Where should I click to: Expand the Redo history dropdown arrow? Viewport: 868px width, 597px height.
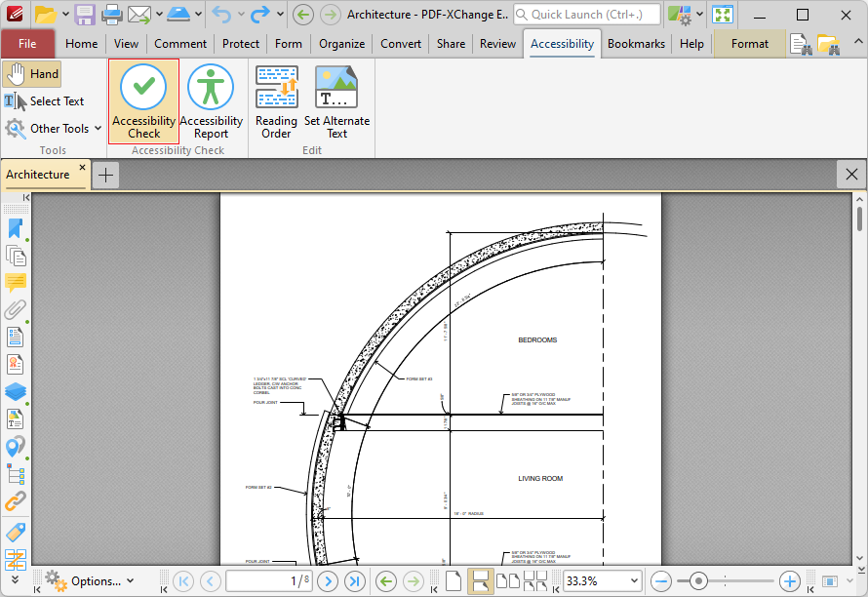click(280, 15)
